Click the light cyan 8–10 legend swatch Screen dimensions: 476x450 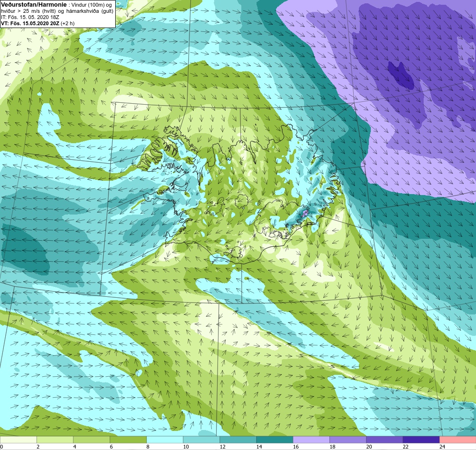[x=165, y=440]
